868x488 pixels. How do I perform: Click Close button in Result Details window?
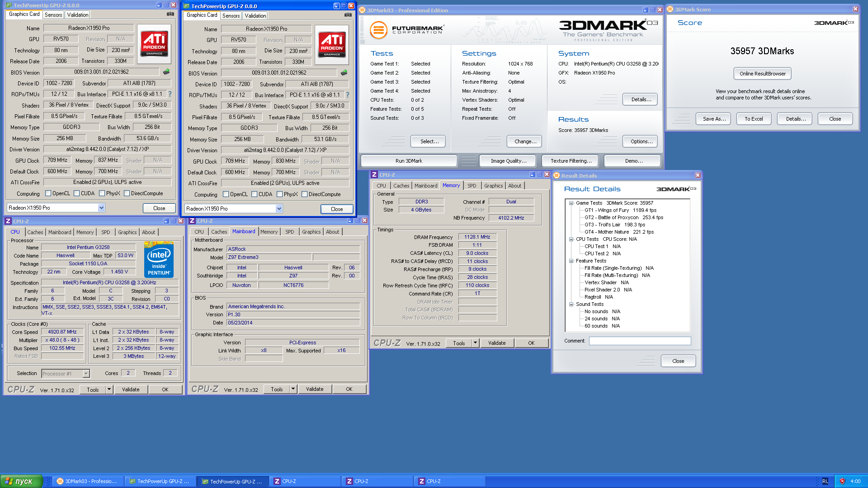coord(678,361)
